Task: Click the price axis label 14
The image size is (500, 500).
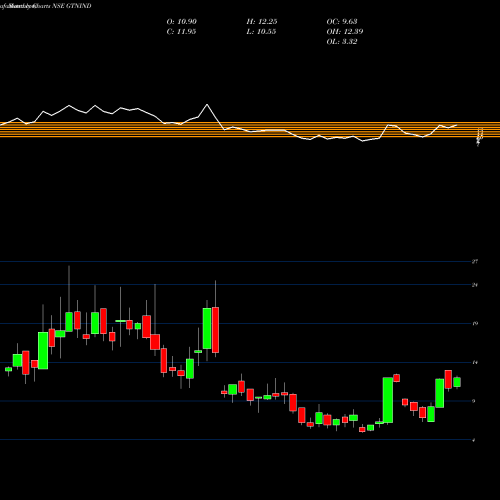Action: coord(475,362)
